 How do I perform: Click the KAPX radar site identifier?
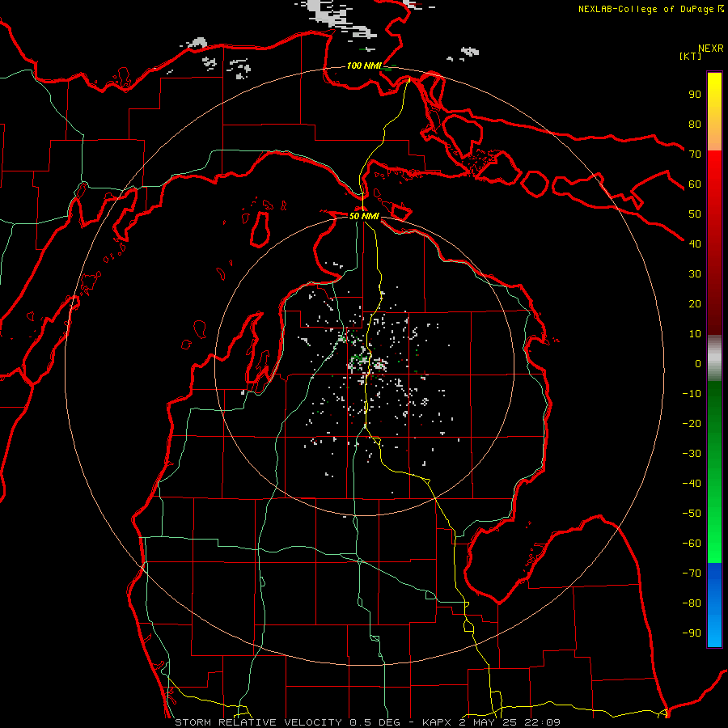(x=438, y=722)
